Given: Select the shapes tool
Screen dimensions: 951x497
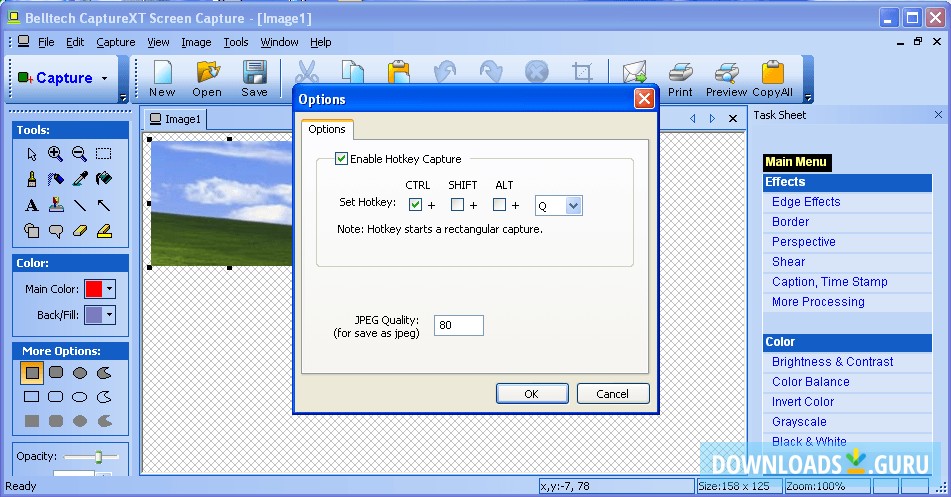Looking at the screenshot, I should [32, 231].
